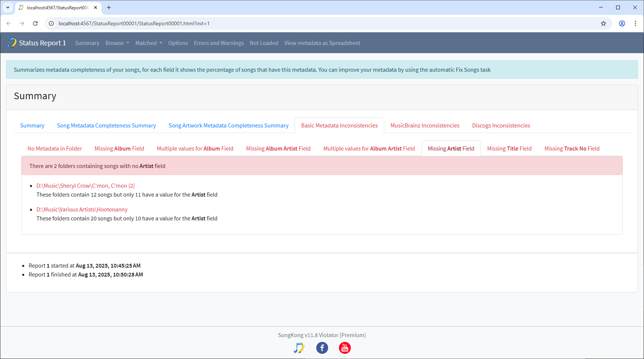
Task: Bookmark this page with the star icon
Action: click(x=603, y=23)
